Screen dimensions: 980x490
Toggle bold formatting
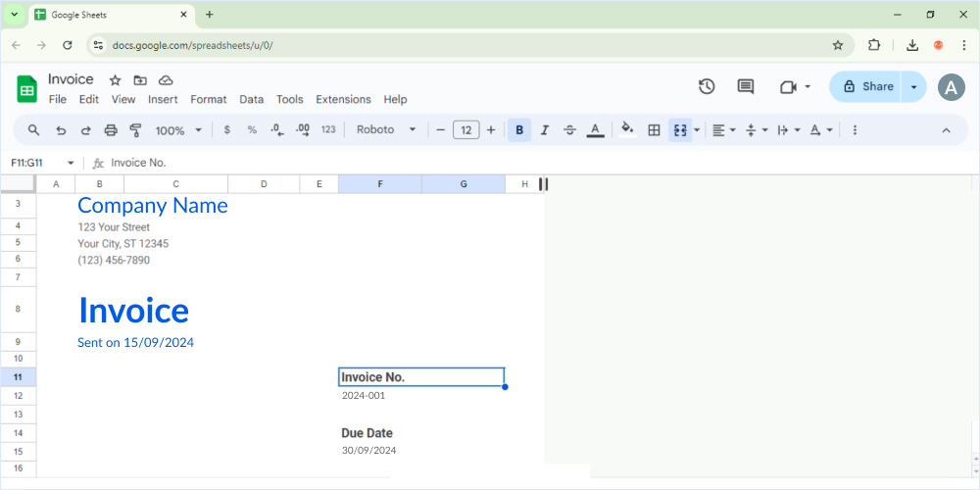(519, 130)
